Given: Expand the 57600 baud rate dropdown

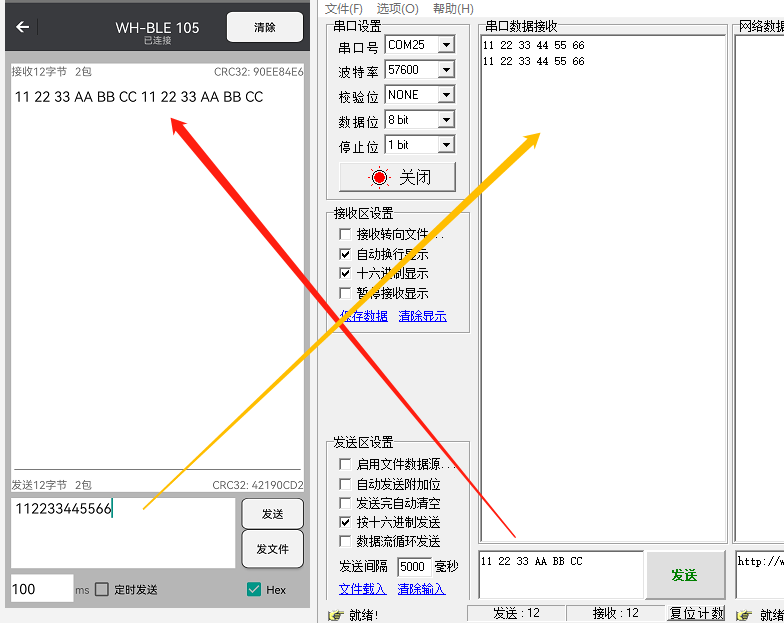Looking at the screenshot, I should [446, 70].
